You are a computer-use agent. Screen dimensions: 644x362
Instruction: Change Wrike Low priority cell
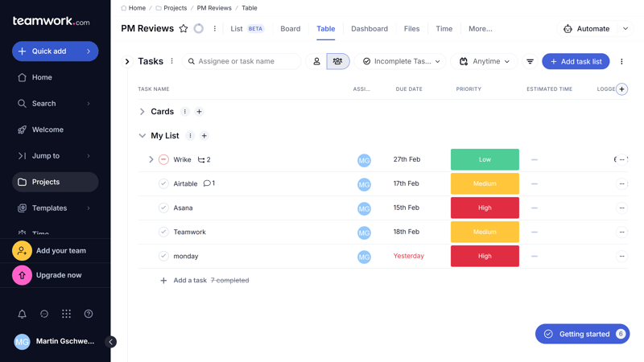click(485, 159)
